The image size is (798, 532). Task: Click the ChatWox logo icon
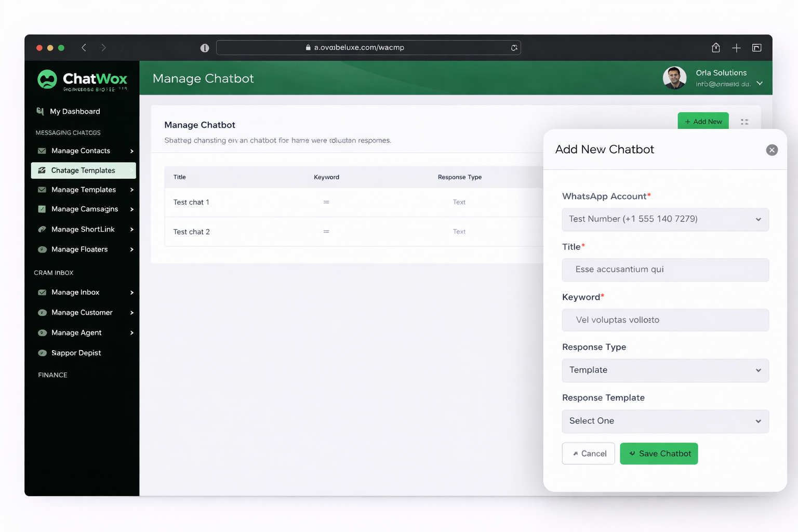tap(47, 79)
